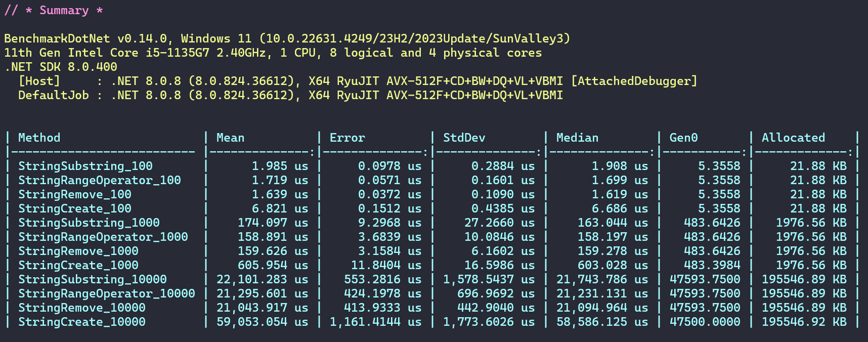Image resolution: width=868 pixels, height=342 pixels.
Task: Click StdDev value 6.1602 us
Action: [503, 251]
